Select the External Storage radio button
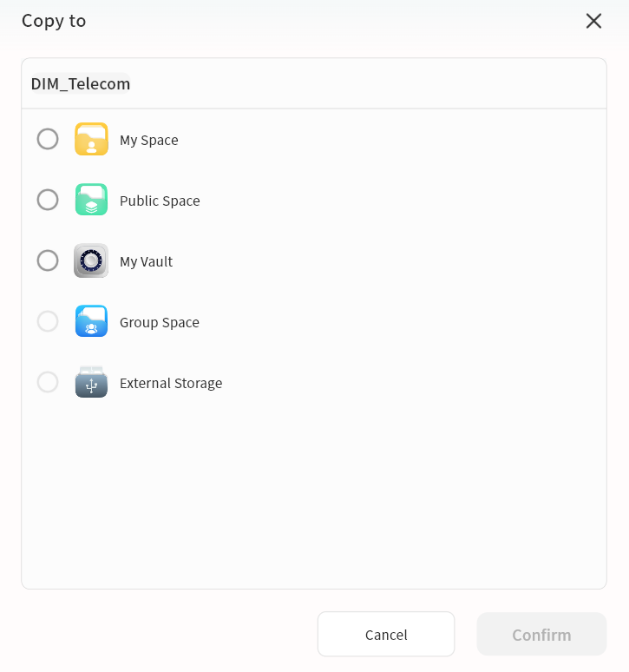Viewport: 629px width, 672px height. (48, 382)
